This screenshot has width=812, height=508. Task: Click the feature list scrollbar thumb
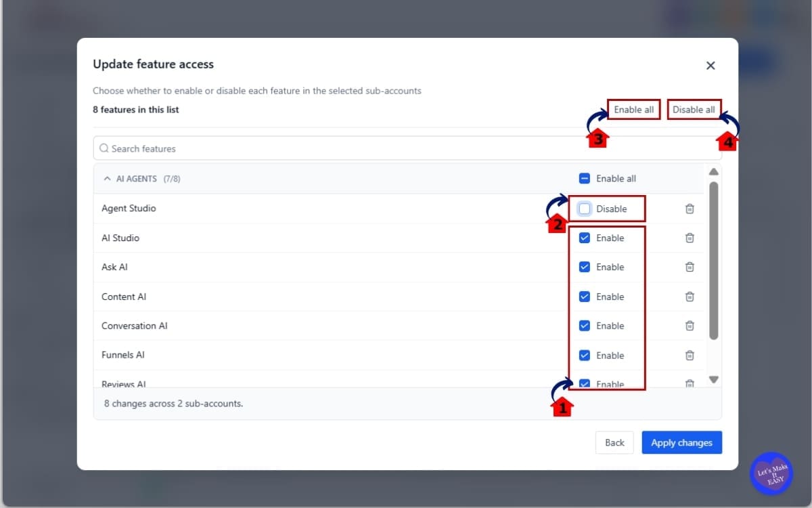point(713,260)
